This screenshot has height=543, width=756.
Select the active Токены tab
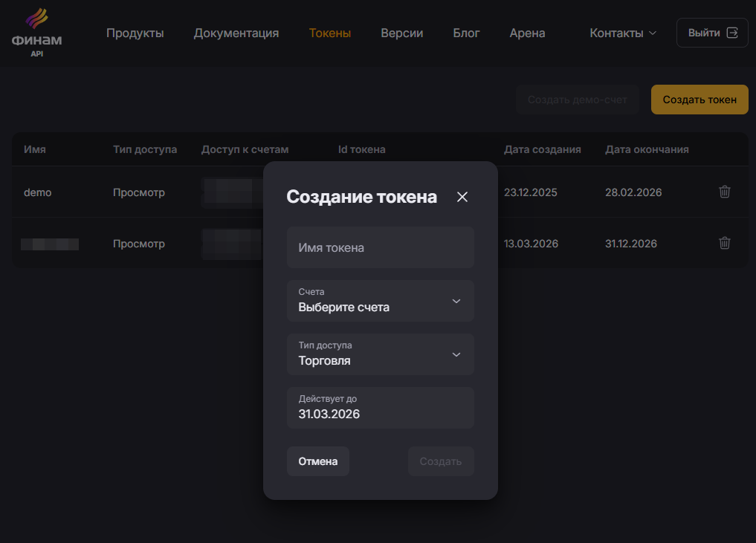pyautogui.click(x=330, y=33)
